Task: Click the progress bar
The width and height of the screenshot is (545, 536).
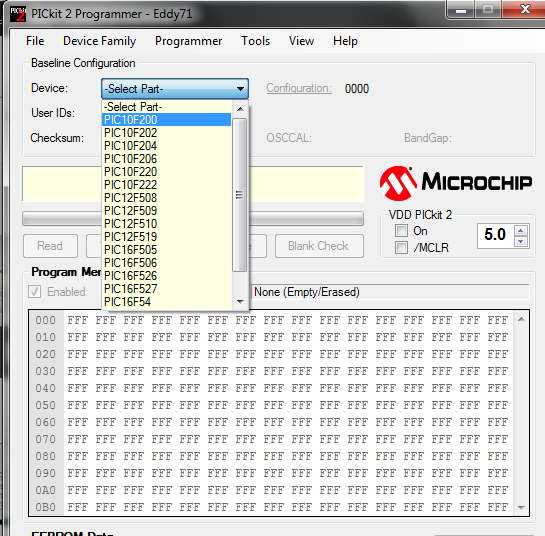Action: [x=193, y=219]
